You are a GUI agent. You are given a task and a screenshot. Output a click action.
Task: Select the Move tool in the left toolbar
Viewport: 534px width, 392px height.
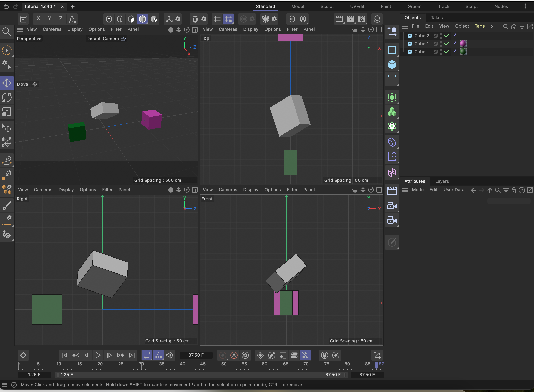tap(7, 83)
